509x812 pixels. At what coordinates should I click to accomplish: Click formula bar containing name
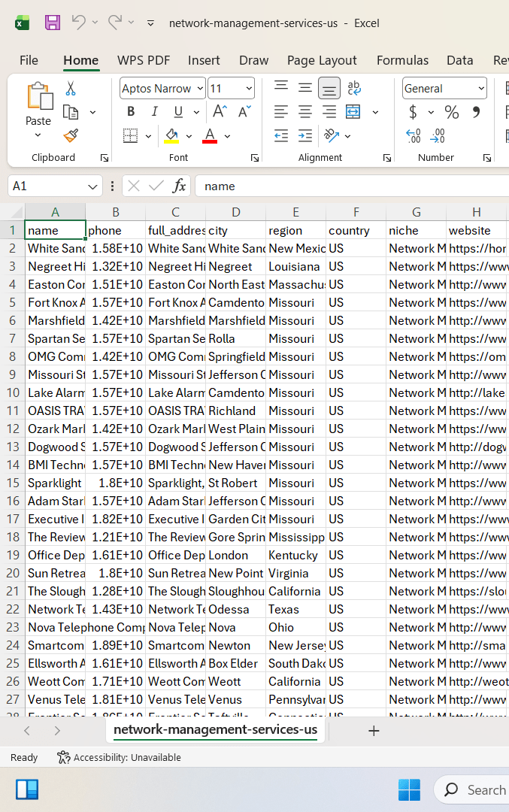coord(352,186)
